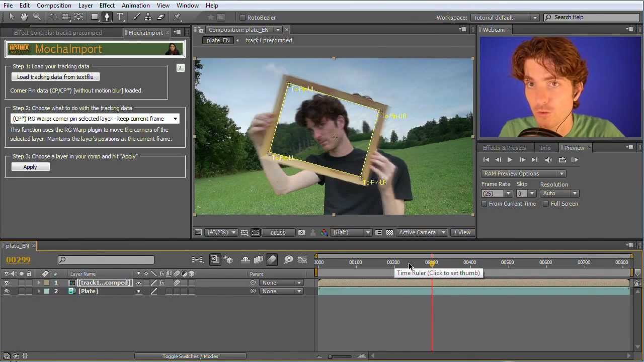Image resolution: width=644 pixels, height=362 pixels.
Task: Click Load tracking data from textfile
Action: click(55, 77)
